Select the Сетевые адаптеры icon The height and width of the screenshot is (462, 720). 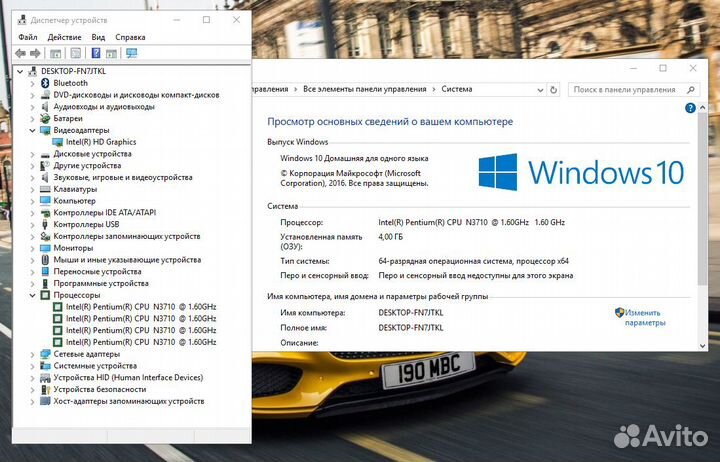tap(45, 354)
